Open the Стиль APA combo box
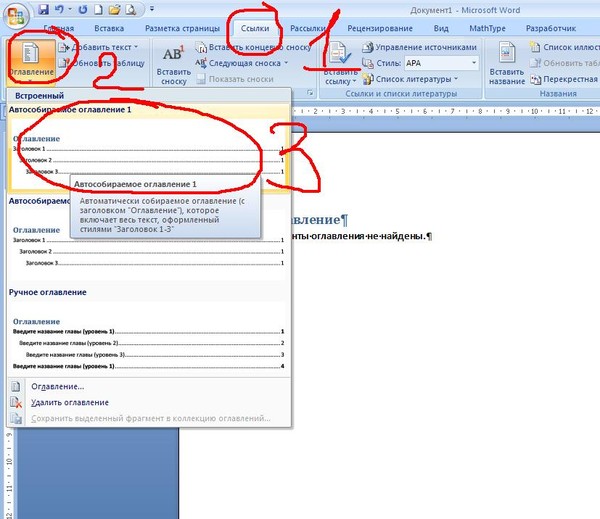Screen dimensions: 600x519 tap(441, 63)
